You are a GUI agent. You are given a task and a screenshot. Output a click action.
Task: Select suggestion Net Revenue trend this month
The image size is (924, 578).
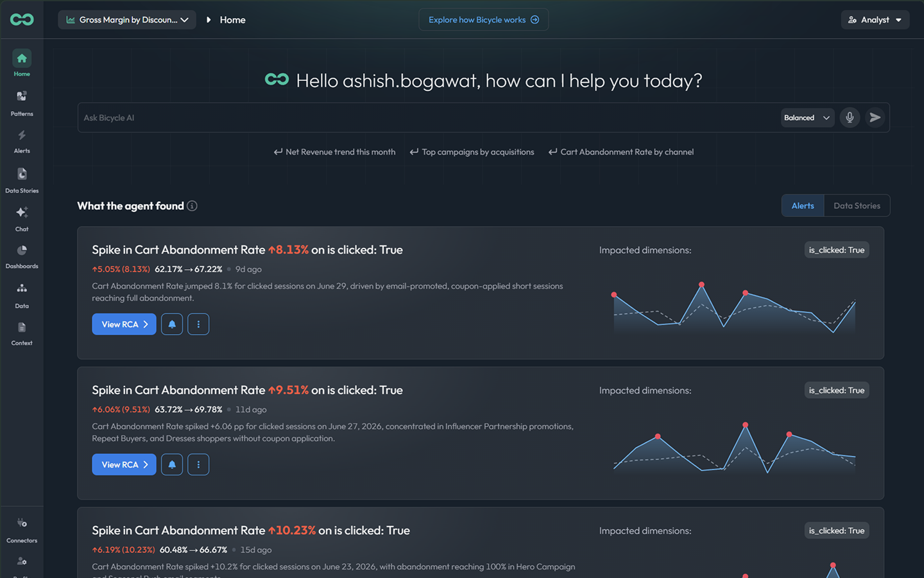pos(334,152)
